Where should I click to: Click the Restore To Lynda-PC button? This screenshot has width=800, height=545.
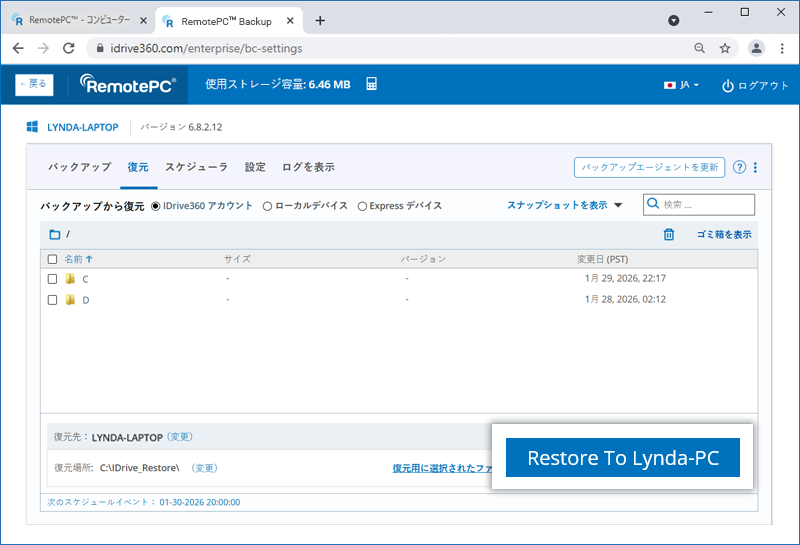tap(622, 458)
